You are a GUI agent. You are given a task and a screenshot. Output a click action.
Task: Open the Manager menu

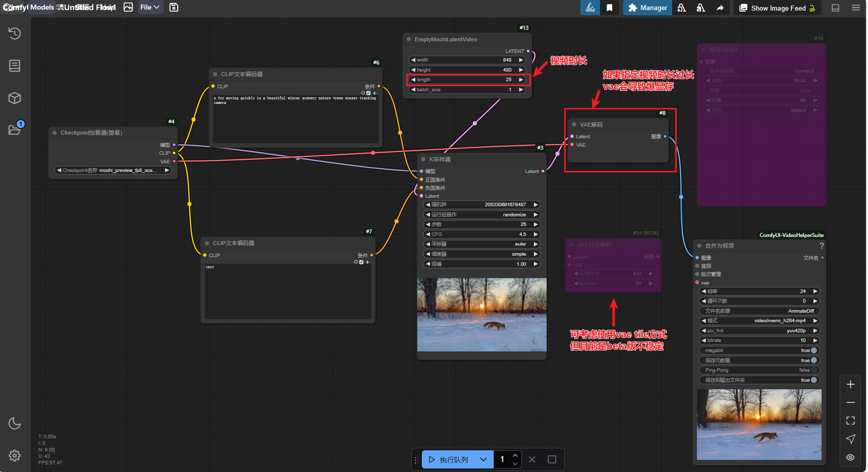[647, 8]
